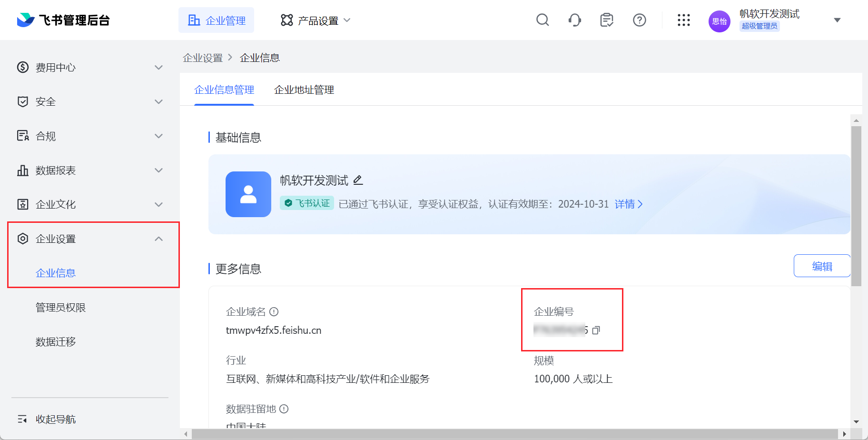Click the scroll left arrow
The image size is (868, 440).
[186, 434]
